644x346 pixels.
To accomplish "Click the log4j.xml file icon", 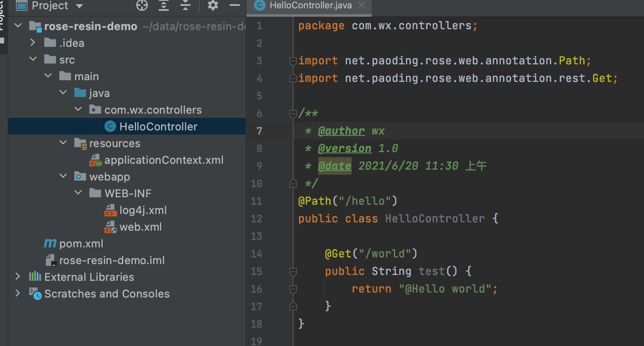I will 110,210.
